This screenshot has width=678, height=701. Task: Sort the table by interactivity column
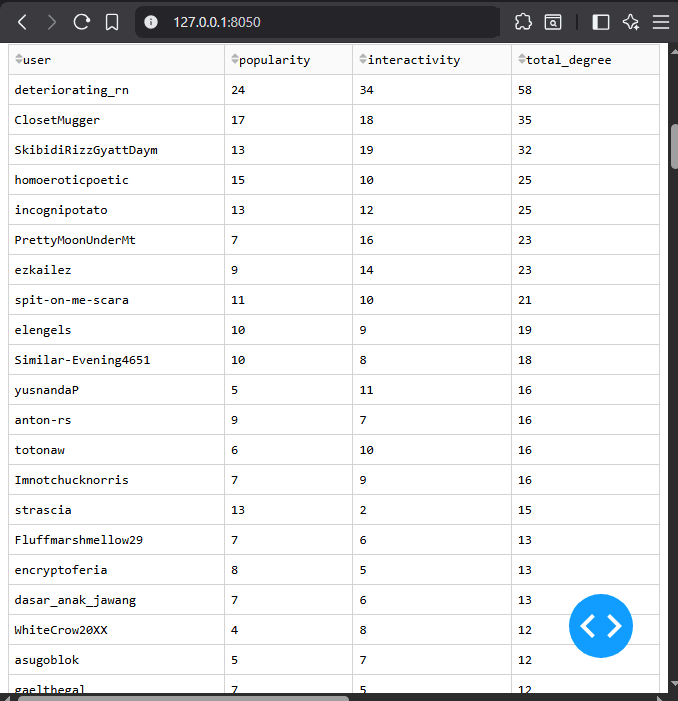click(x=363, y=59)
